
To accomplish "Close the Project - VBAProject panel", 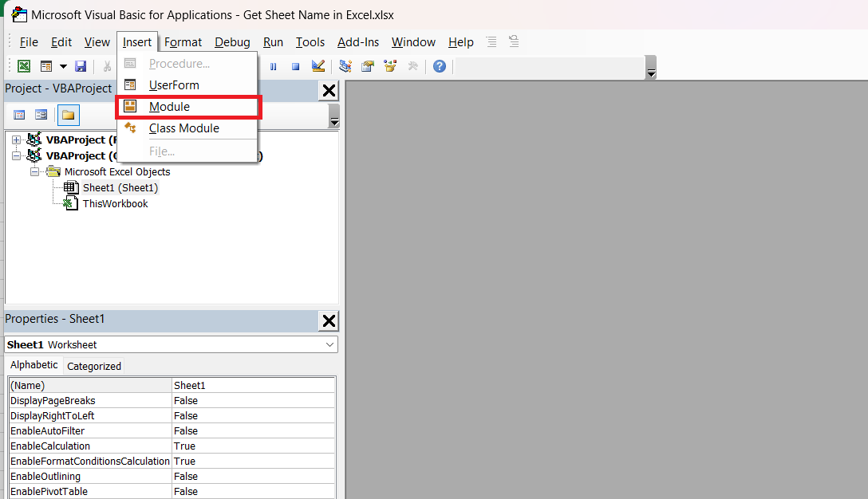I will pyautogui.click(x=329, y=90).
